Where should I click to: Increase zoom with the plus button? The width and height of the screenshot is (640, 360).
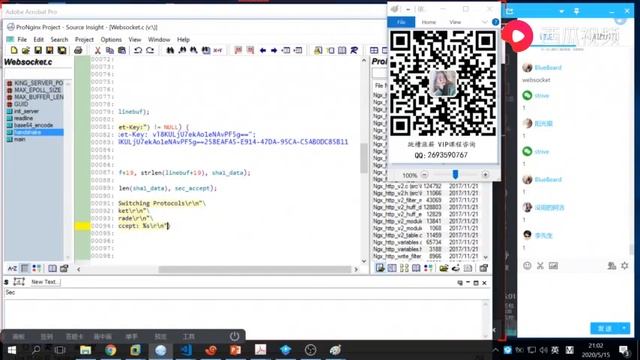(485, 175)
